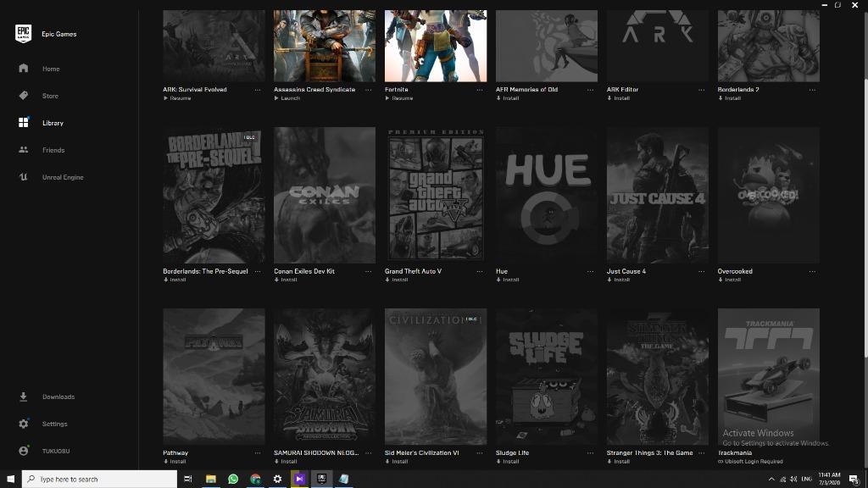Click the Stranger Things 3: The Game title
The width and height of the screenshot is (868, 488).
[650, 452]
